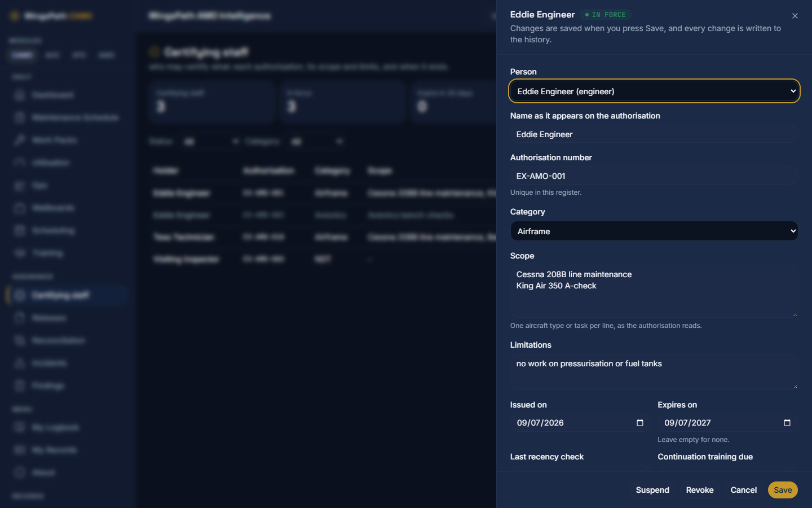812x508 pixels.
Task: Open the calendar picker for Expires on
Action: [x=787, y=423]
